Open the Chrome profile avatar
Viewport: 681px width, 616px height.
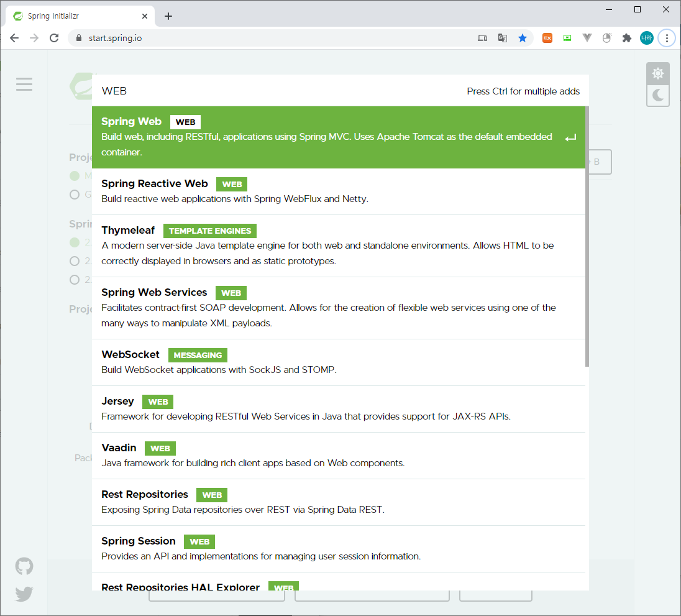pyautogui.click(x=646, y=39)
